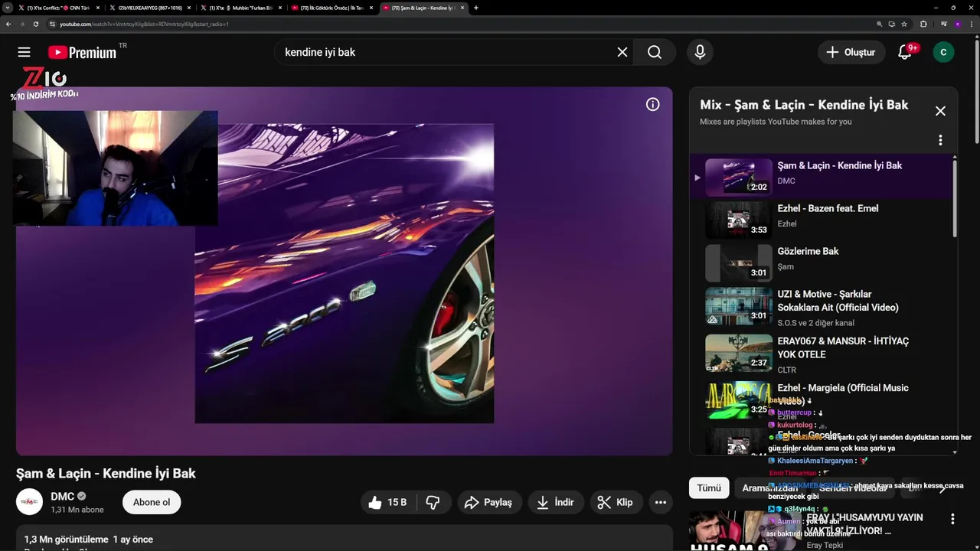Open Chrome profile avatar in toolbar
The image size is (980, 551).
tap(958, 24)
